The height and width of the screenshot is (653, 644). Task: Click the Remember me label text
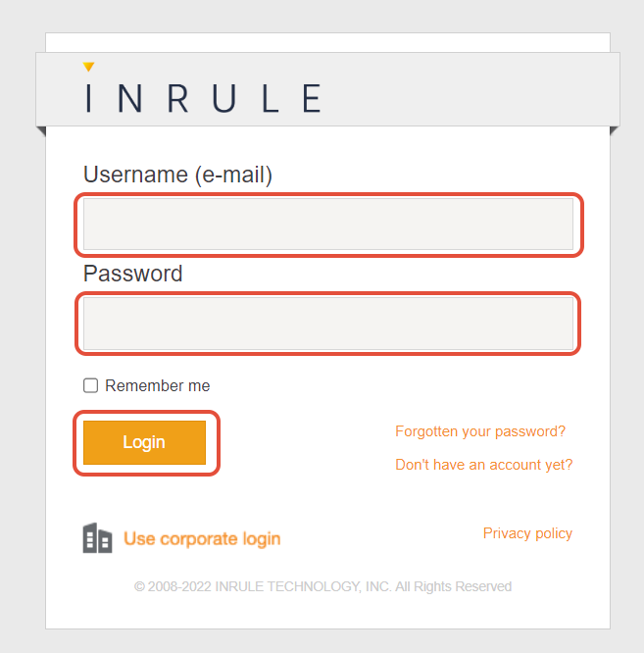tap(157, 386)
